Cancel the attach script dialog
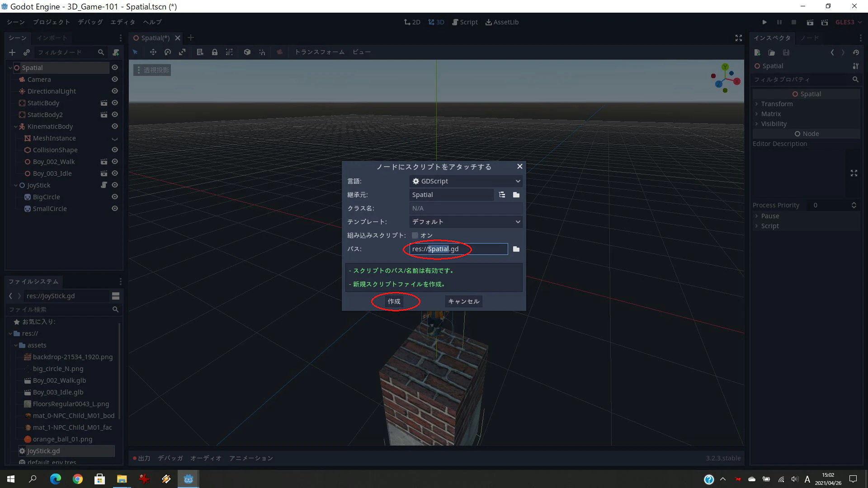 point(464,301)
